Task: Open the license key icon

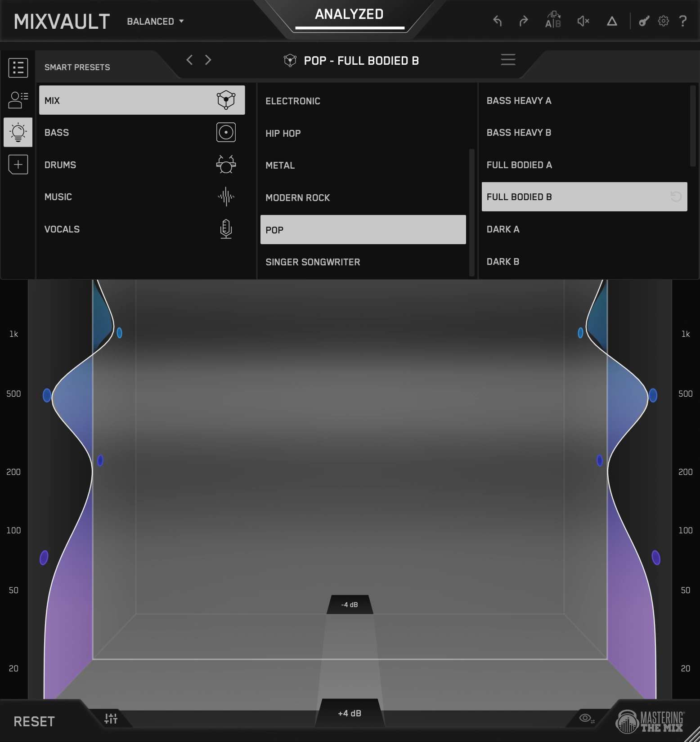Action: pos(644,21)
